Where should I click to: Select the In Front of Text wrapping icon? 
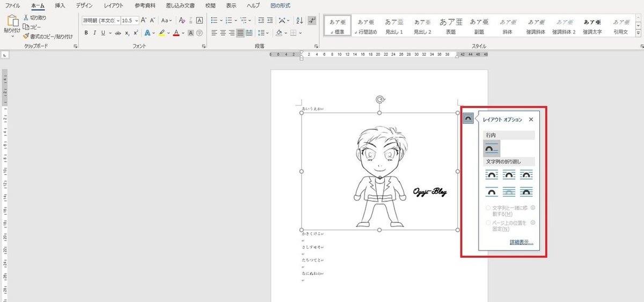[526, 191]
